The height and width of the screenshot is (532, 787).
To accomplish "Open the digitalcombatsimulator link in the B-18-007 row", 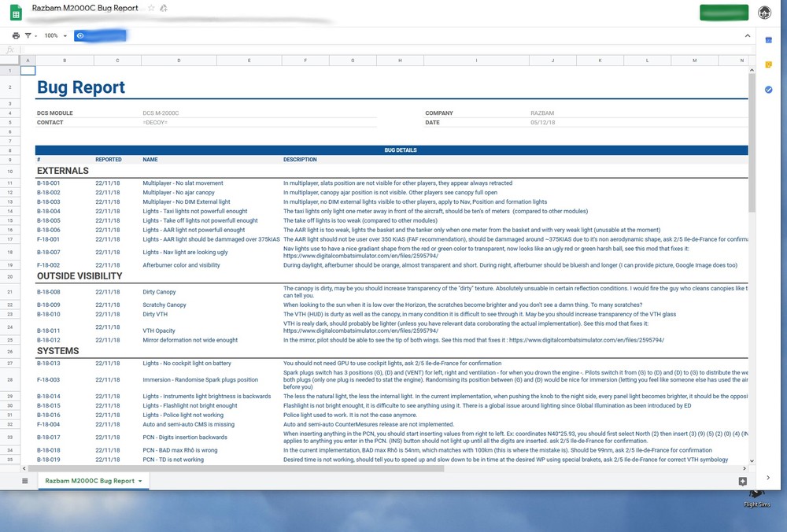I will point(360,256).
